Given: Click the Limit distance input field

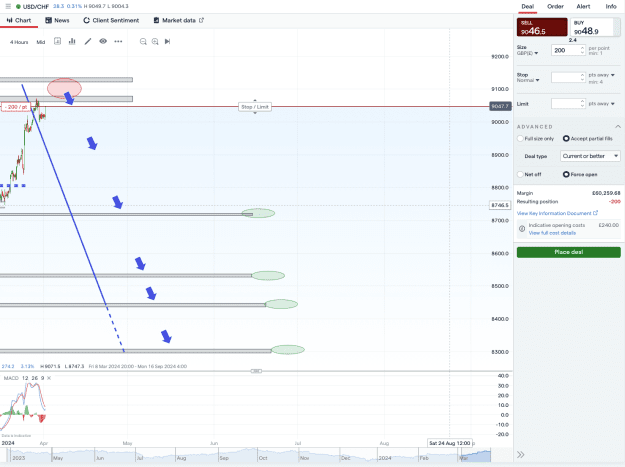Looking at the screenshot, I should pyautogui.click(x=565, y=104).
